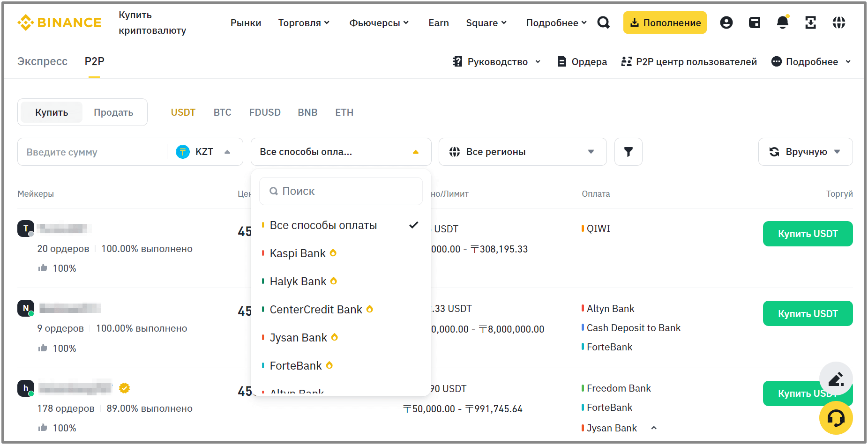Switch to the Продать toggle
Viewport: 868px width, 445px height.
point(113,112)
